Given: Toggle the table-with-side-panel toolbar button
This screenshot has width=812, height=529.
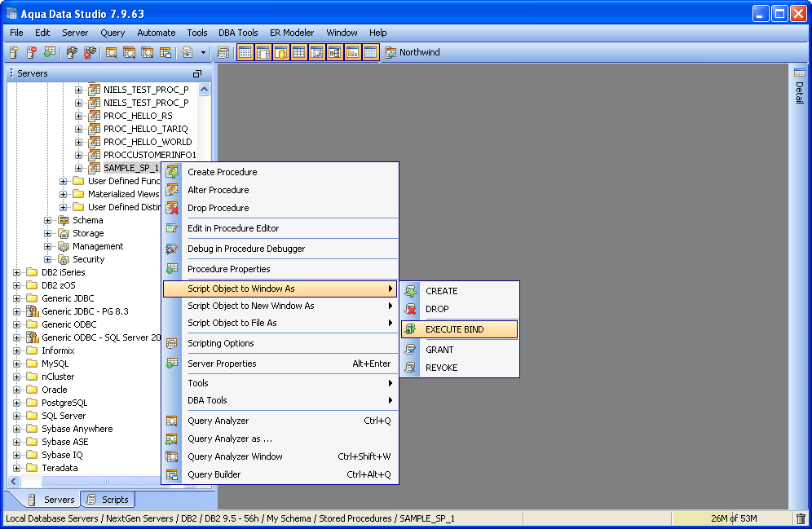Looking at the screenshot, I should click(263, 52).
